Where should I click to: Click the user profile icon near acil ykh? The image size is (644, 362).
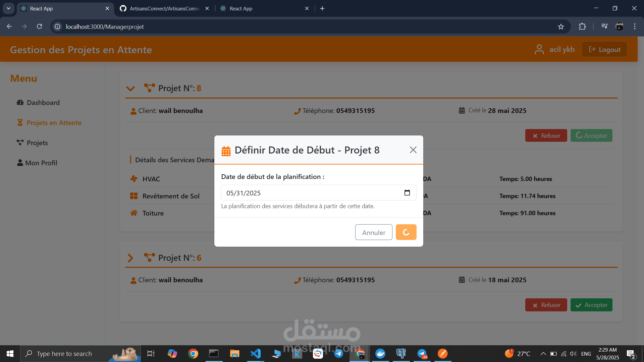tap(539, 50)
